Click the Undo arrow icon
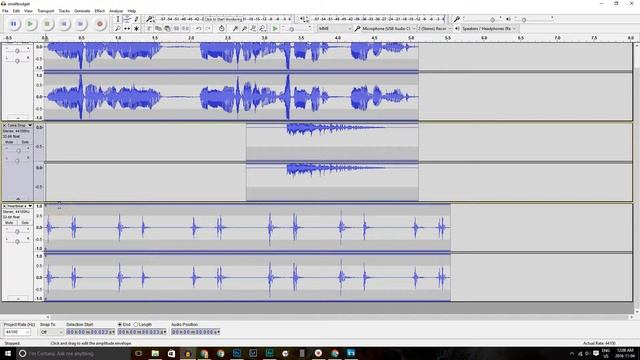The height and width of the screenshot is (360, 640). pos(198,29)
